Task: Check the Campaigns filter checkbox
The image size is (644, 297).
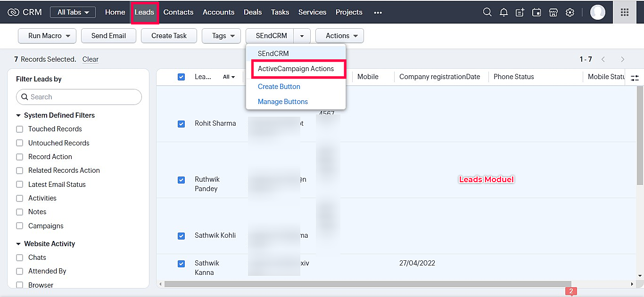Action: [19, 226]
